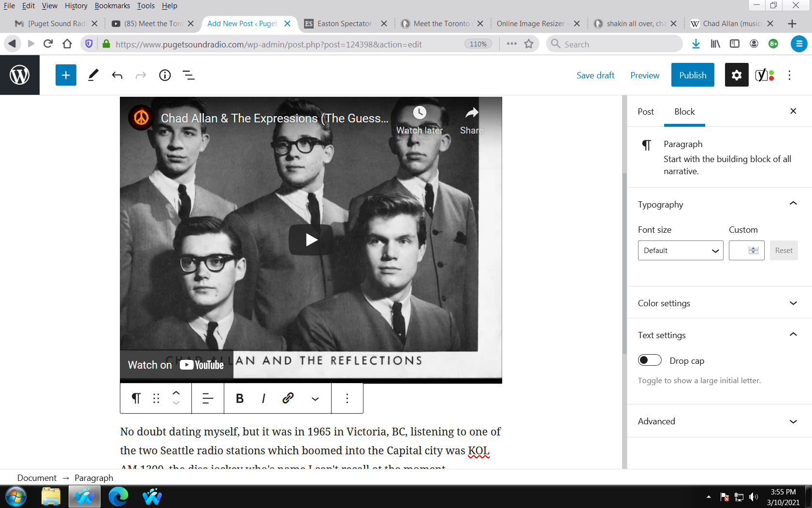Viewport: 812px width, 508px height.
Task: Enable the Drop cap toggle
Action: tap(650, 360)
